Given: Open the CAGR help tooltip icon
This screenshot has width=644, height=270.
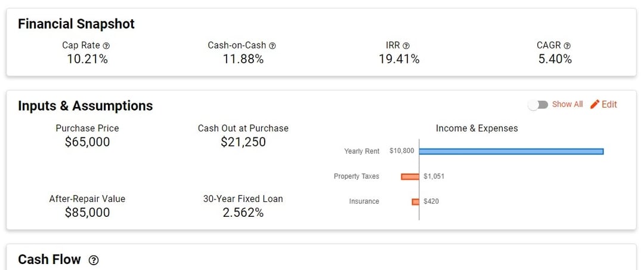Looking at the screenshot, I should (567, 46).
